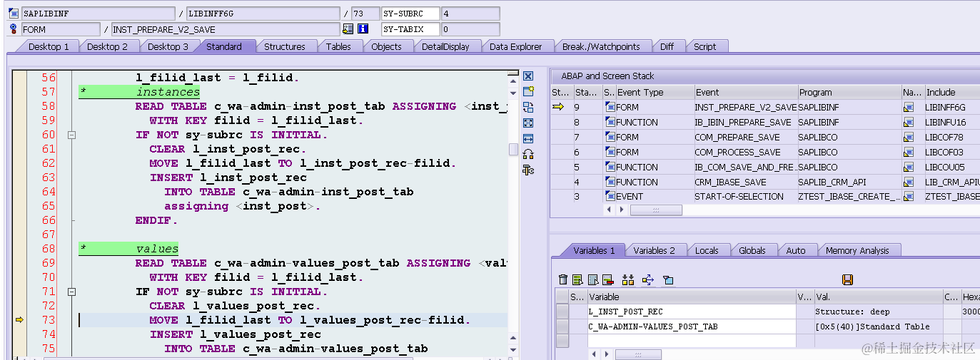Click the third icon in Variables toolbar
980x360 pixels.
[x=592, y=279]
